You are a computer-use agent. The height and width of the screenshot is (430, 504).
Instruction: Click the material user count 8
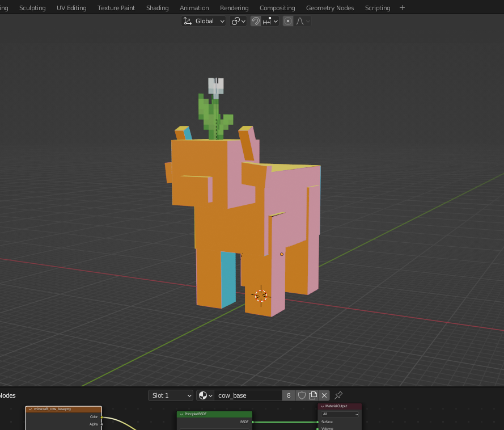click(289, 395)
